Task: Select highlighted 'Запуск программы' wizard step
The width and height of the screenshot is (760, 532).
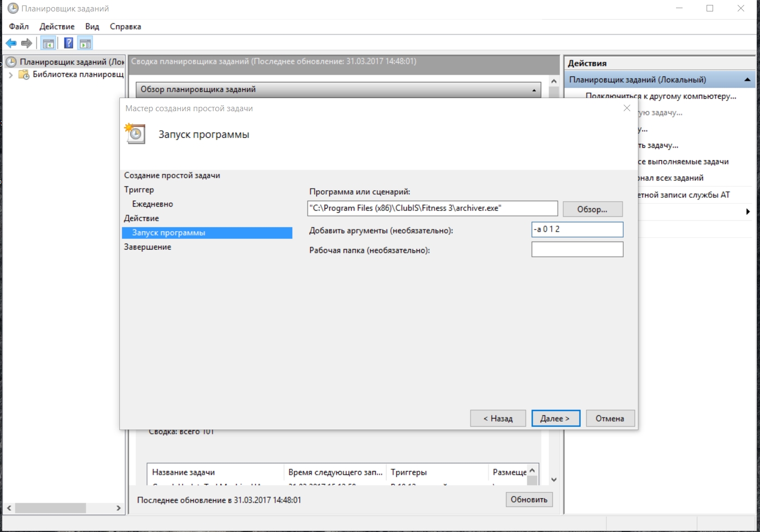Action: click(x=207, y=233)
